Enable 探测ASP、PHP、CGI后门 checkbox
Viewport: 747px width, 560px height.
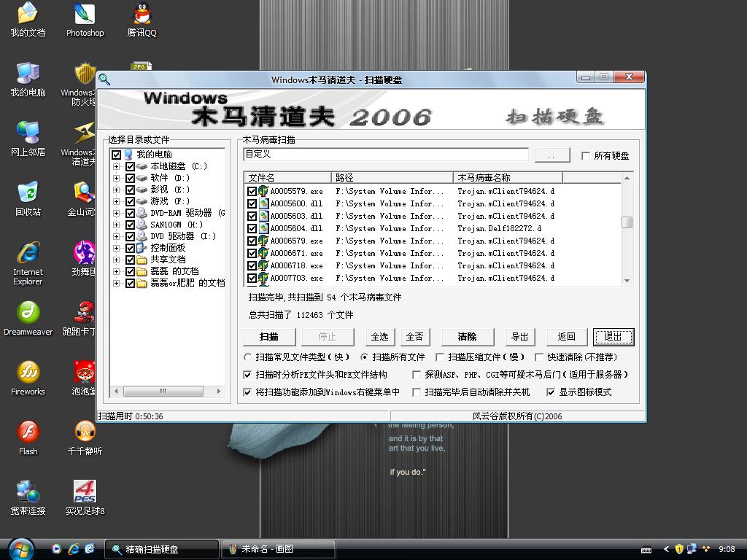pyautogui.click(x=417, y=375)
